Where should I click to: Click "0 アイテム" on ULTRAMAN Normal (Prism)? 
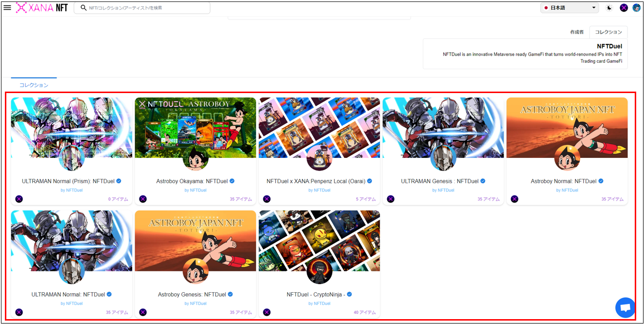(118, 199)
